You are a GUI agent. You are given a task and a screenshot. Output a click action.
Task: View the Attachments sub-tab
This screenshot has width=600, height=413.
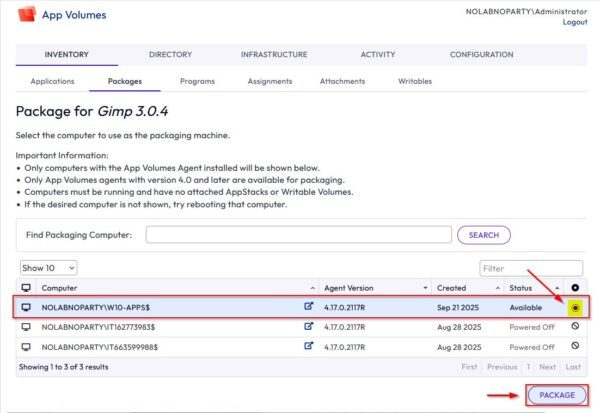[x=342, y=81]
